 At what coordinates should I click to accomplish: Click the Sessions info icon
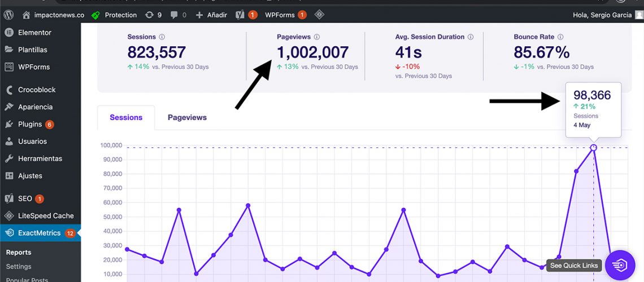click(162, 37)
